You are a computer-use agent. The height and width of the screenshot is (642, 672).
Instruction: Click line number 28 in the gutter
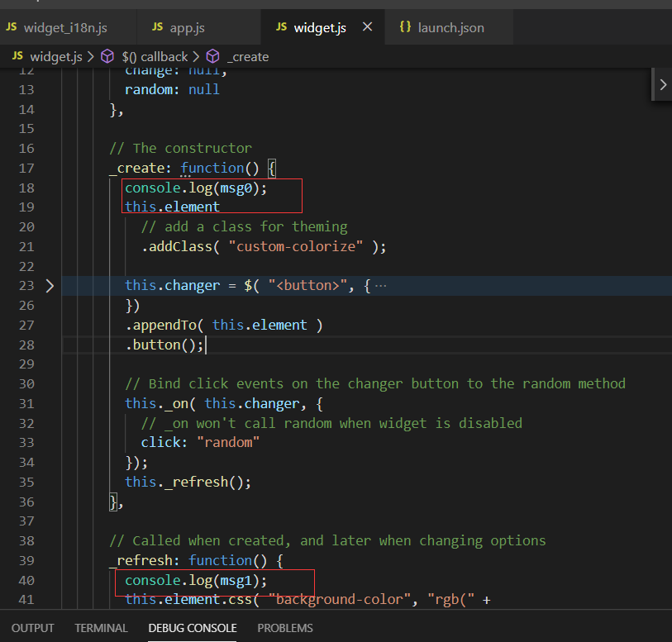tap(26, 345)
